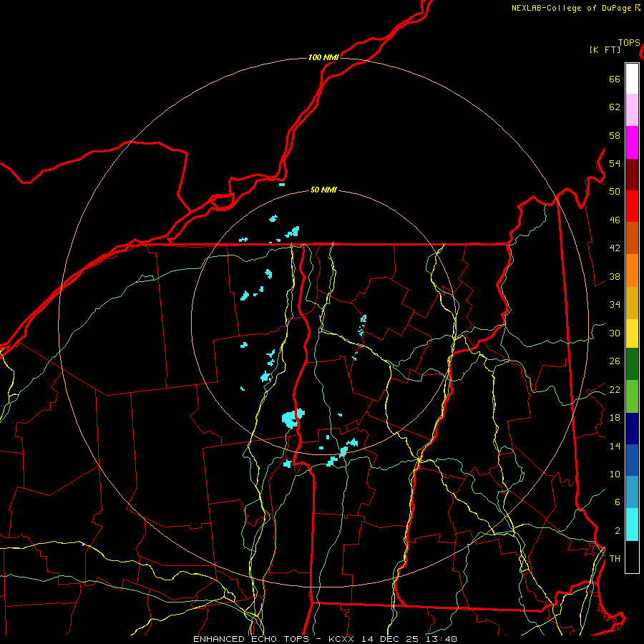Click legend value 62

click(615, 107)
